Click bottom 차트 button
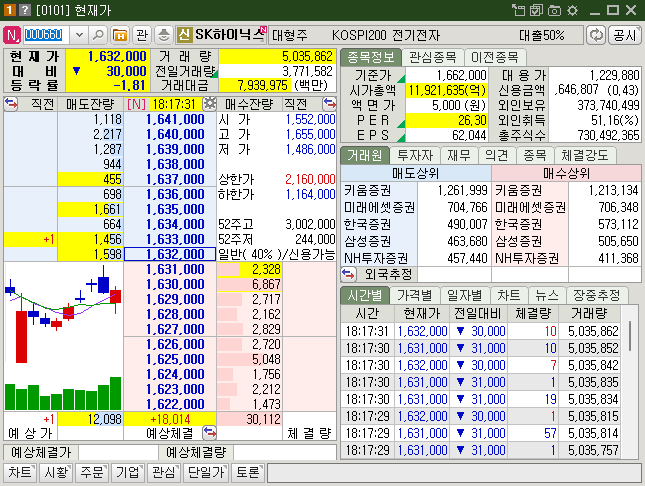This screenshot has height=486, width=645. coord(20,472)
